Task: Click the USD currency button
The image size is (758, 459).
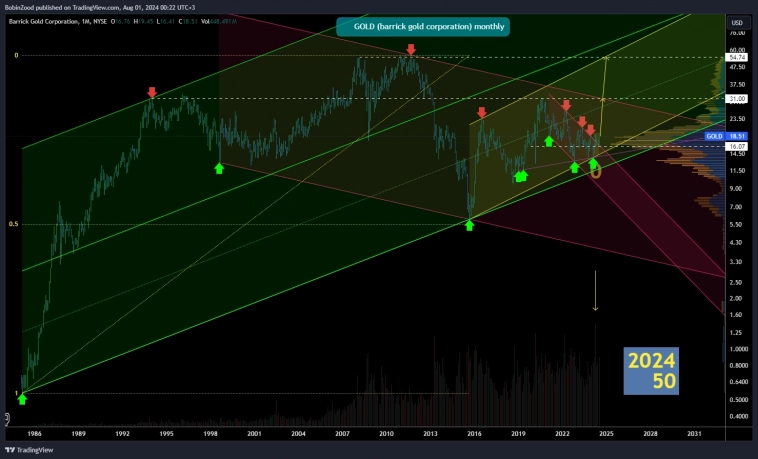Action: [x=737, y=23]
